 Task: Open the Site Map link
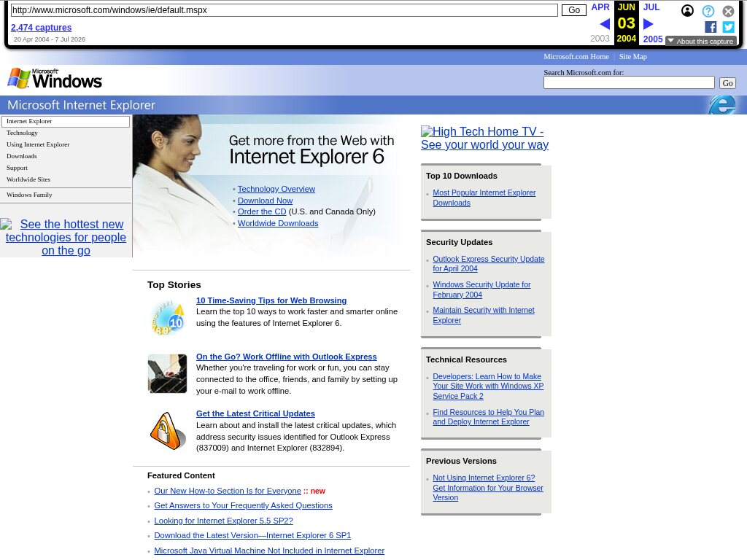click(632, 56)
